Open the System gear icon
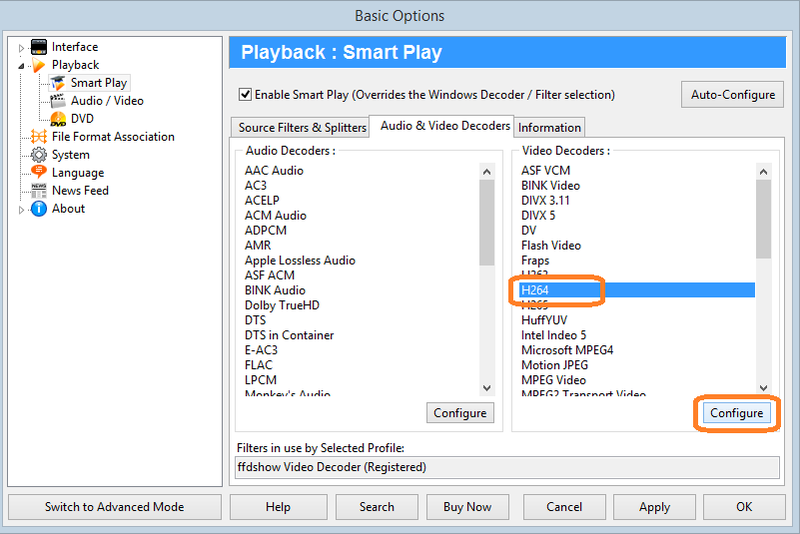Screen dimensions: 800x534 point(39,155)
